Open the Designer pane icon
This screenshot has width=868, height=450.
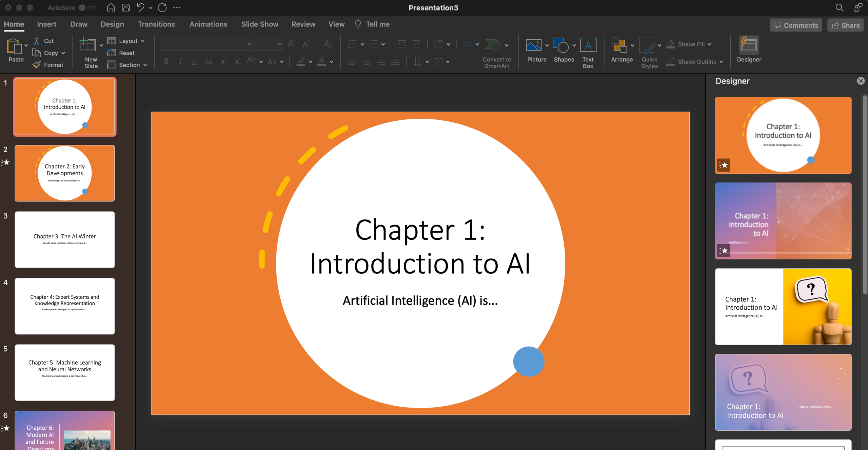(749, 46)
